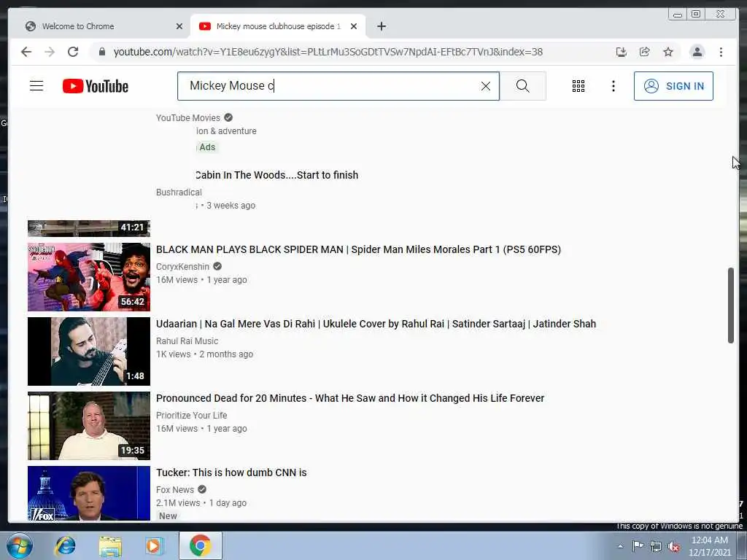Open Chrome's three-dot menu
Image resolution: width=747 pixels, height=560 pixels.
pos(721,52)
